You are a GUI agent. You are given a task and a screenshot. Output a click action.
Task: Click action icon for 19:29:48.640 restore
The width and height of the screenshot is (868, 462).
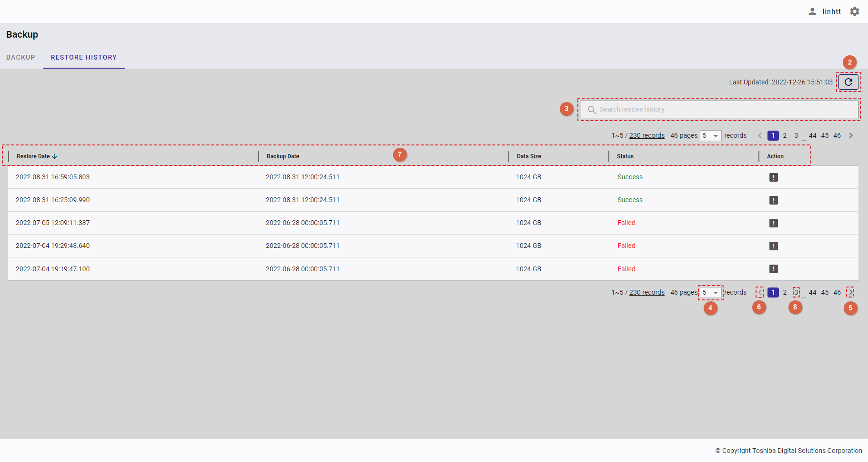(x=773, y=246)
